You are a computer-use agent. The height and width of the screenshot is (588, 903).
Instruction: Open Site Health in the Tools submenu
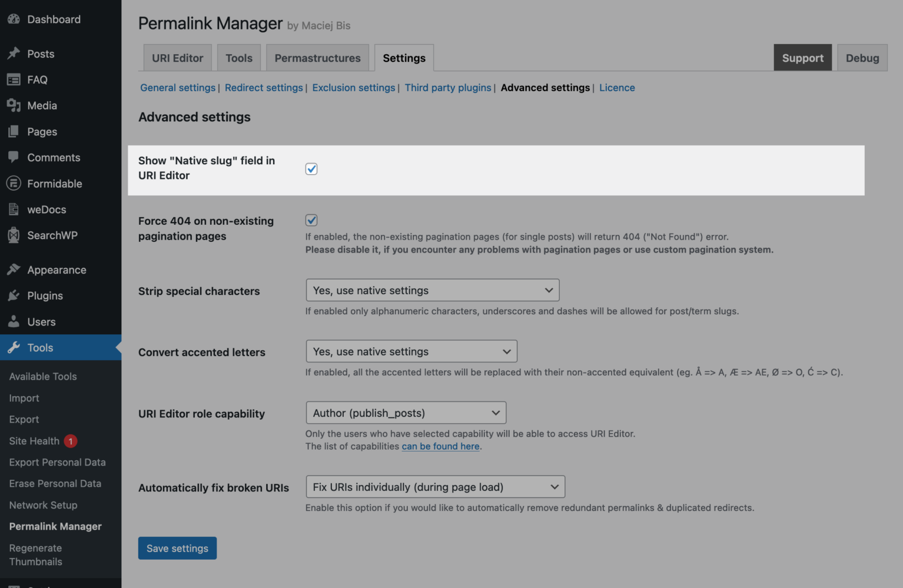pyautogui.click(x=35, y=441)
